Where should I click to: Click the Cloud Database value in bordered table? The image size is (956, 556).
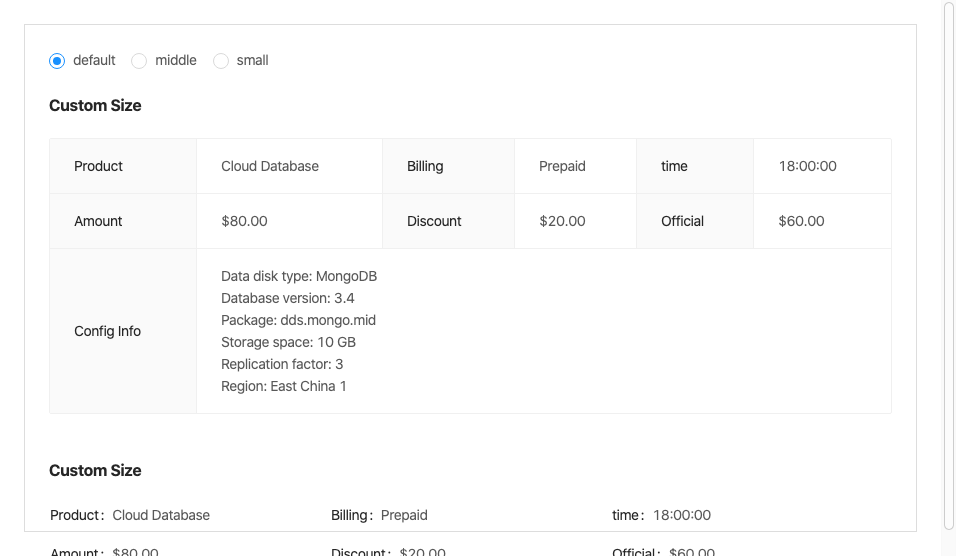click(270, 166)
